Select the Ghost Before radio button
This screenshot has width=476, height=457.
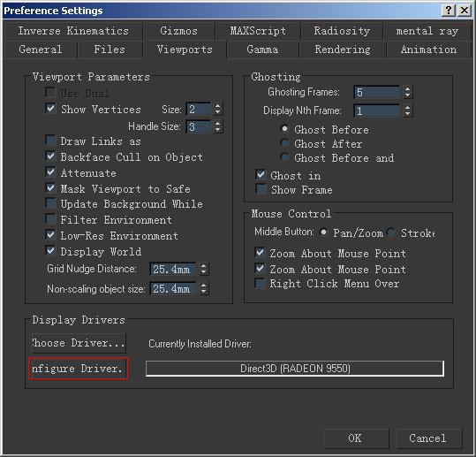tap(284, 129)
